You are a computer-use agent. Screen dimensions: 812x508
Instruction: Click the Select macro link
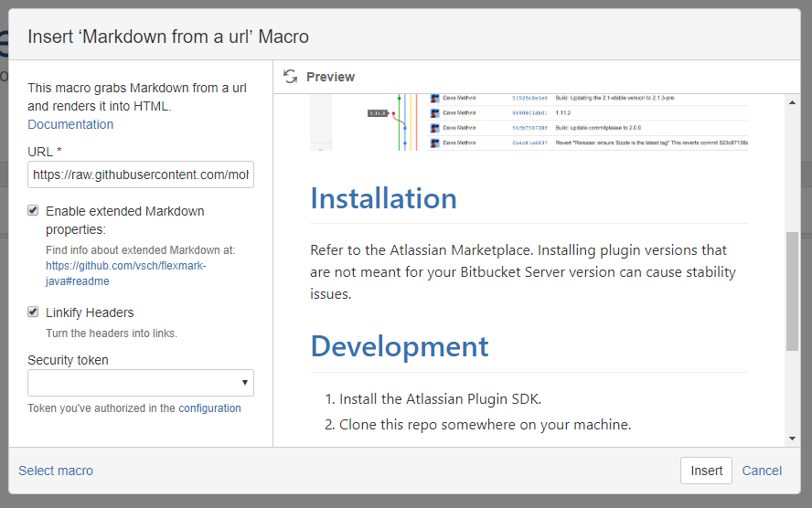point(56,471)
